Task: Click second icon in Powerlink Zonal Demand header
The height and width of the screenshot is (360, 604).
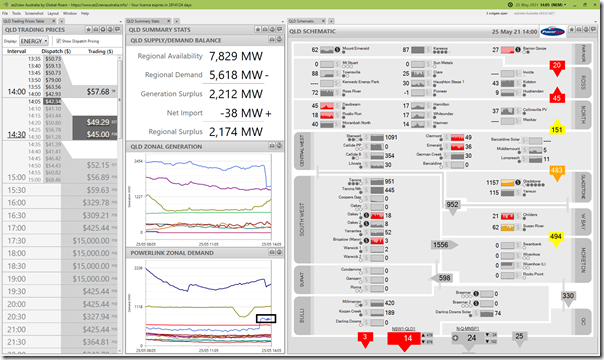Action: pyautogui.click(x=279, y=252)
